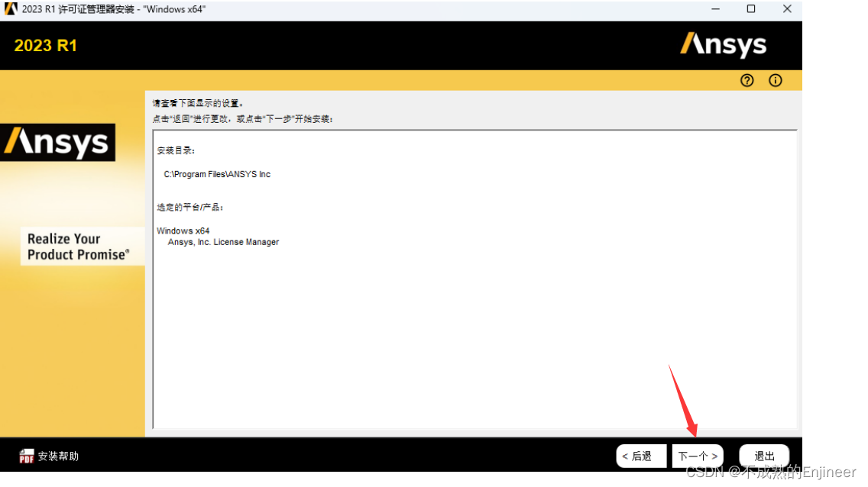Click the 选定的平台/产品 label
The height and width of the screenshot is (487, 868).
click(189, 208)
